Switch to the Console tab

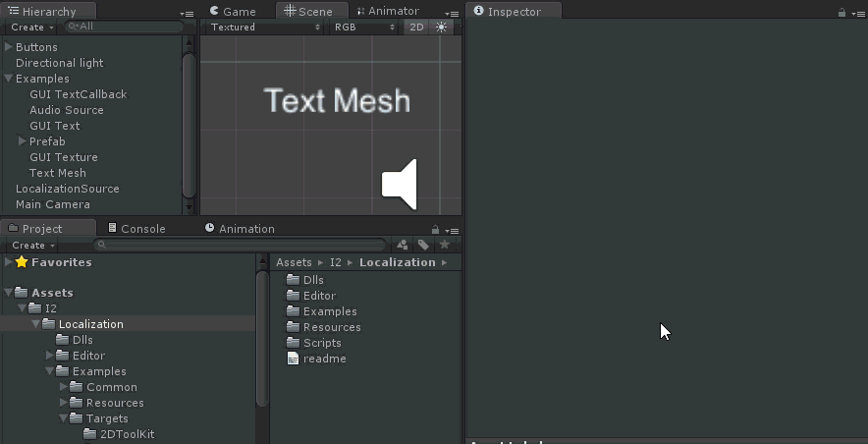(x=136, y=229)
